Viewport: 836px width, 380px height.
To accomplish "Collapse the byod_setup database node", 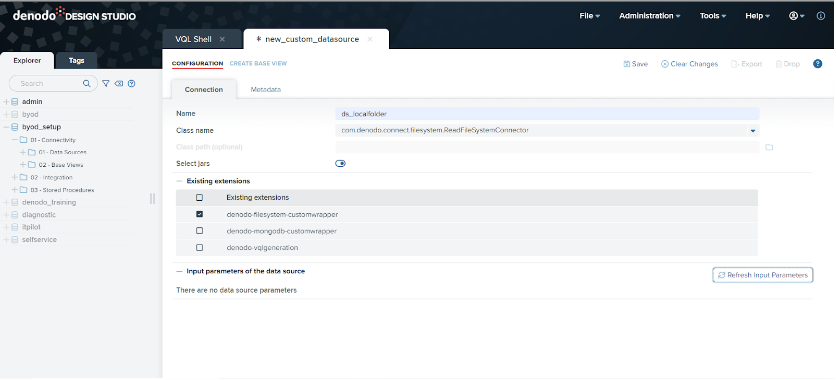I will tap(6, 127).
